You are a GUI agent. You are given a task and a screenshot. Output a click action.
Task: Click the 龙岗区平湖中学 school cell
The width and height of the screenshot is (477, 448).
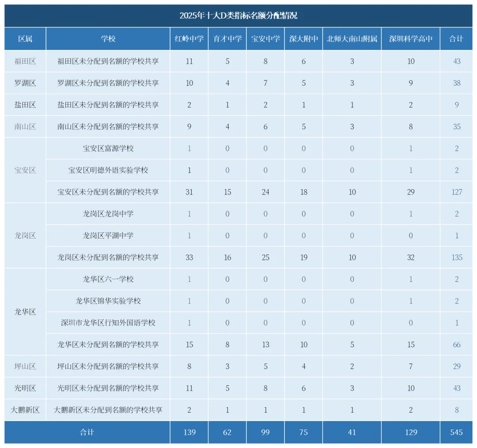108,235
